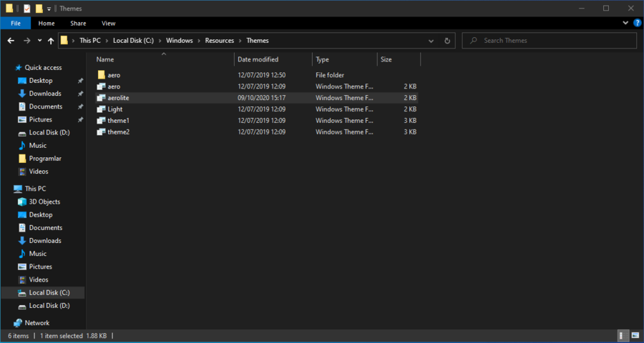Open the Help question mark
Screen dimensions: 644x343
click(x=637, y=23)
